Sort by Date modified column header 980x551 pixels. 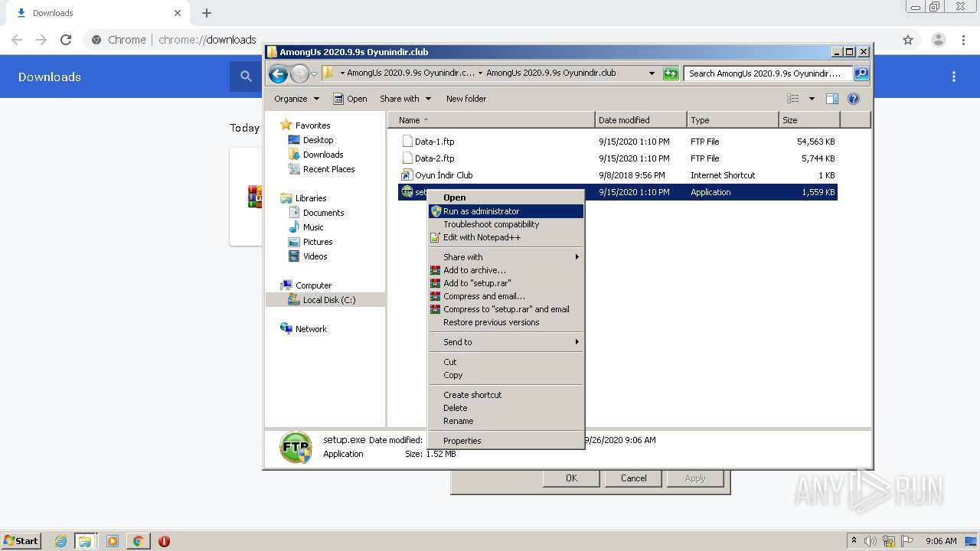point(641,120)
